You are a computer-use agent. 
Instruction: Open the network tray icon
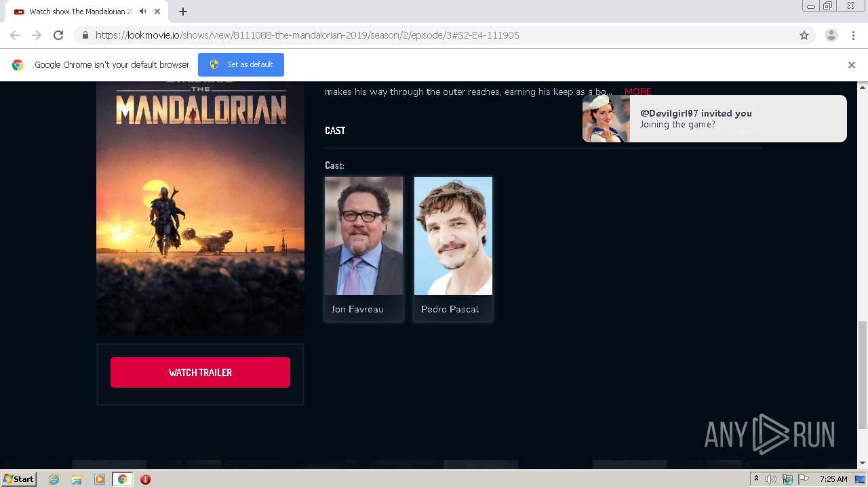click(787, 479)
